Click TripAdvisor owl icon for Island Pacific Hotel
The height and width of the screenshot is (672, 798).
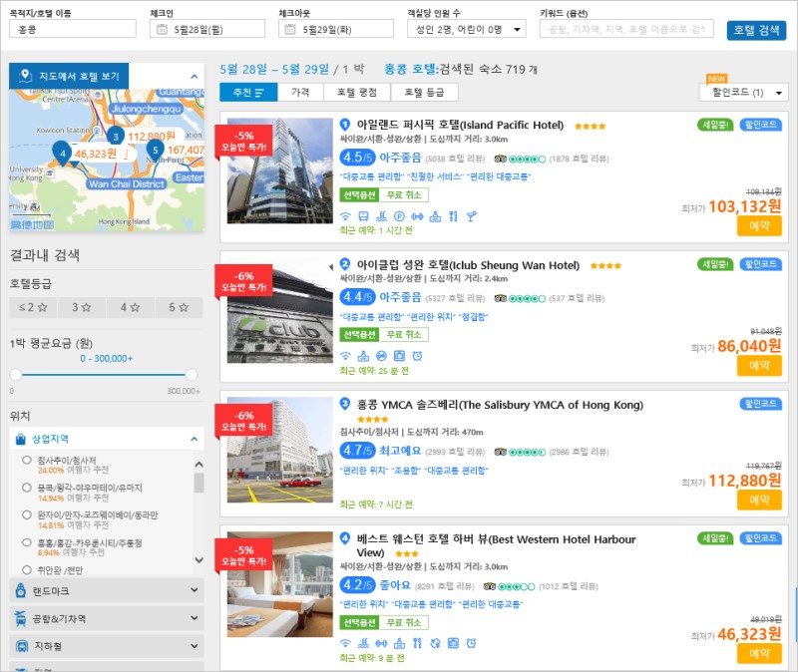(x=501, y=159)
